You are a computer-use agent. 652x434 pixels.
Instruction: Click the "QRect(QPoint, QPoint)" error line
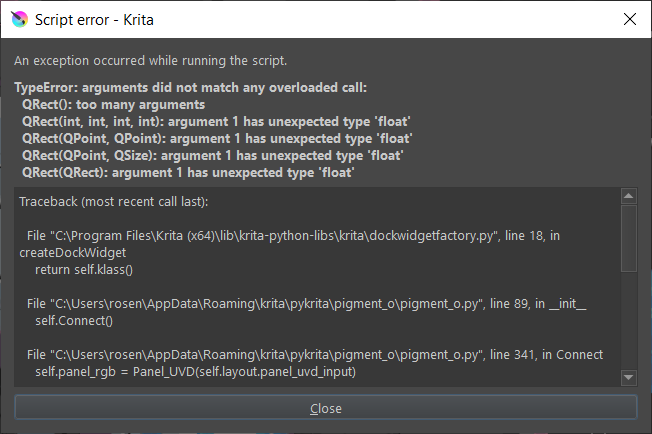tap(217, 139)
